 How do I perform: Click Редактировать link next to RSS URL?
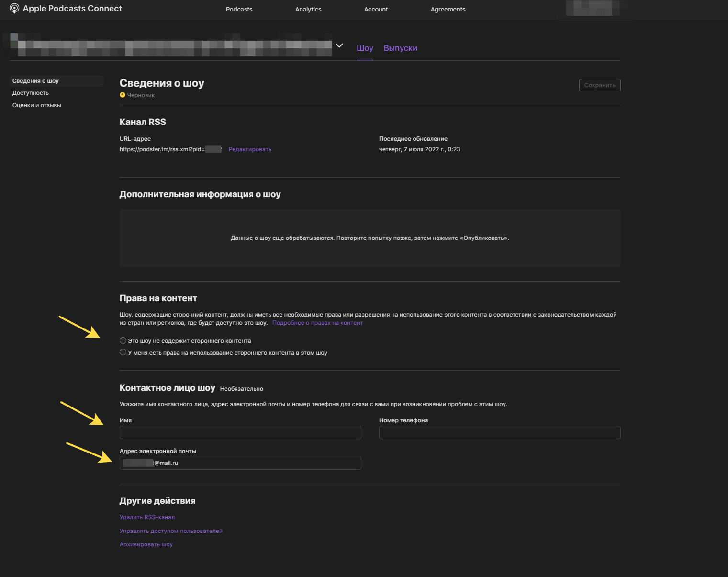[x=250, y=149]
